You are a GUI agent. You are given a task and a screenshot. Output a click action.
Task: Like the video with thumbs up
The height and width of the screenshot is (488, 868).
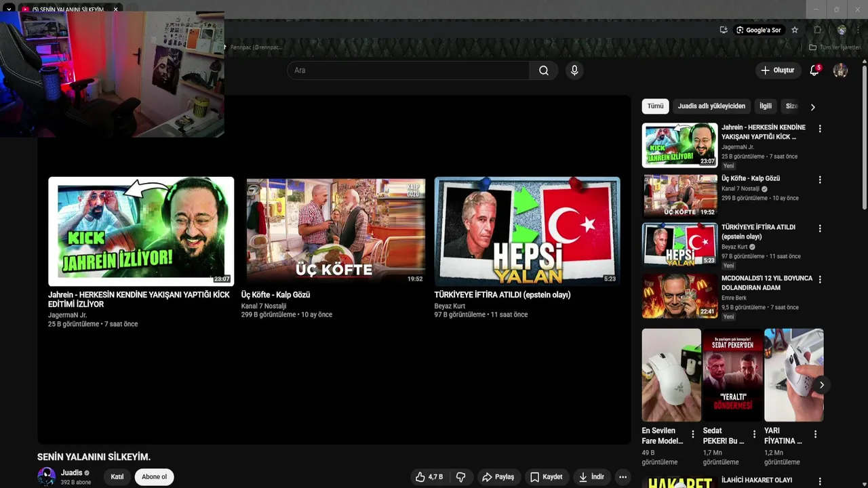coord(429,477)
